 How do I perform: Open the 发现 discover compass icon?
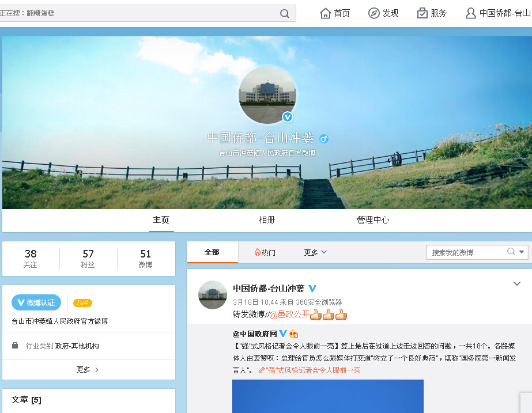pyautogui.click(x=374, y=13)
